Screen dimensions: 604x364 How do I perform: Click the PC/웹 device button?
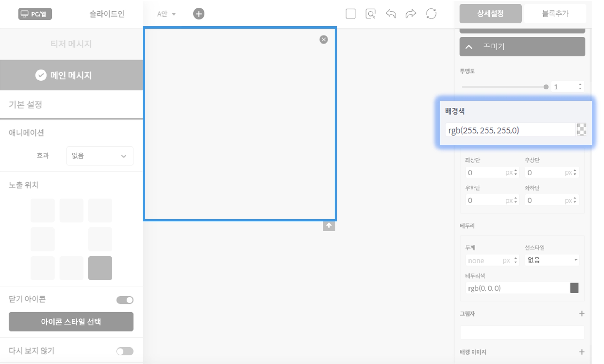(x=35, y=14)
